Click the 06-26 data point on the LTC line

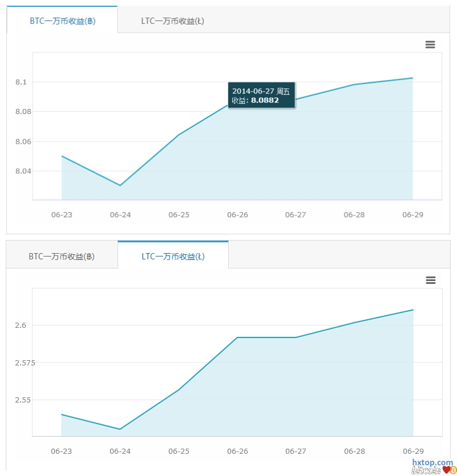coord(237,337)
